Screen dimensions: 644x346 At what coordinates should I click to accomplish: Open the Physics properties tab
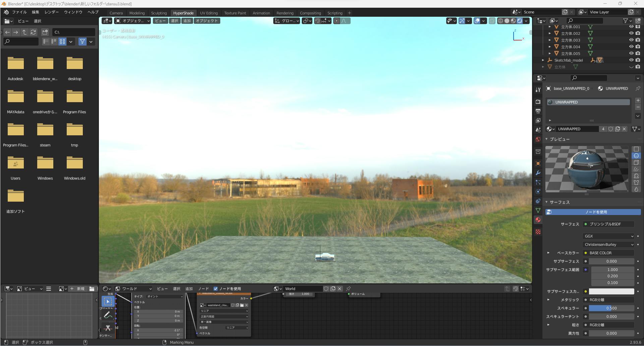click(x=538, y=192)
